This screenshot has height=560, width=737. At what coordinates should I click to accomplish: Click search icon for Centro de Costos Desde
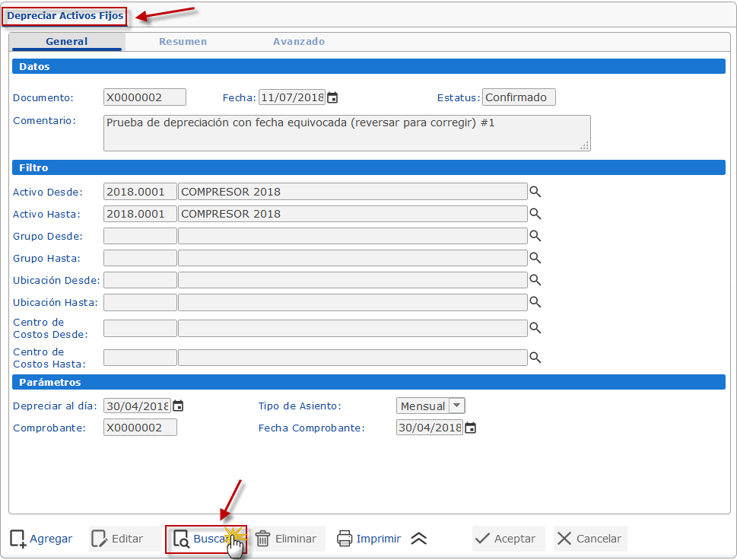click(x=535, y=328)
